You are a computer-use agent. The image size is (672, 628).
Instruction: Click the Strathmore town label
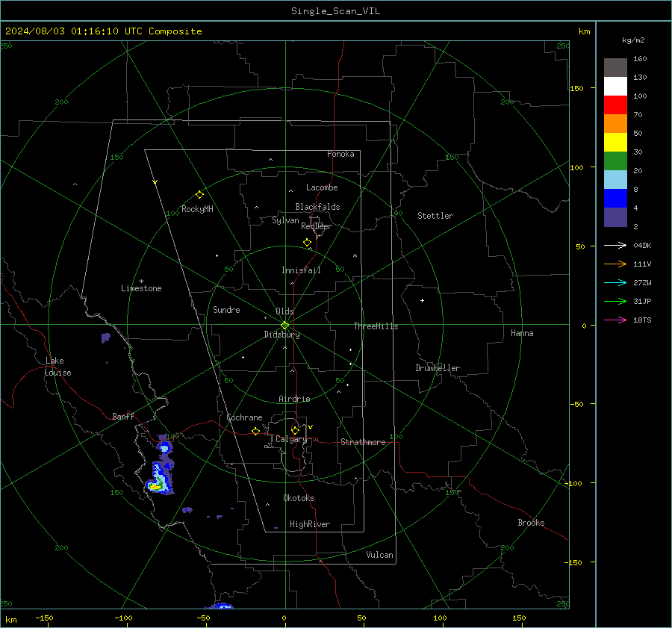click(363, 442)
